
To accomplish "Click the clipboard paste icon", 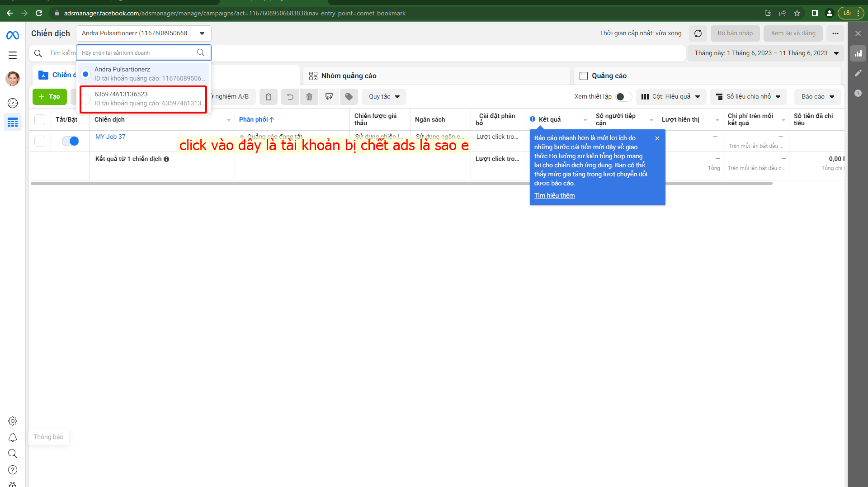I will coord(269,97).
